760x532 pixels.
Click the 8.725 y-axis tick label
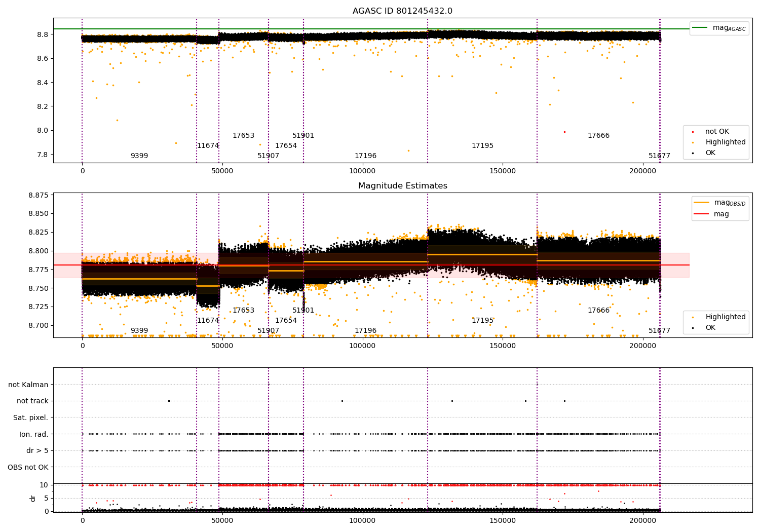click(38, 307)
